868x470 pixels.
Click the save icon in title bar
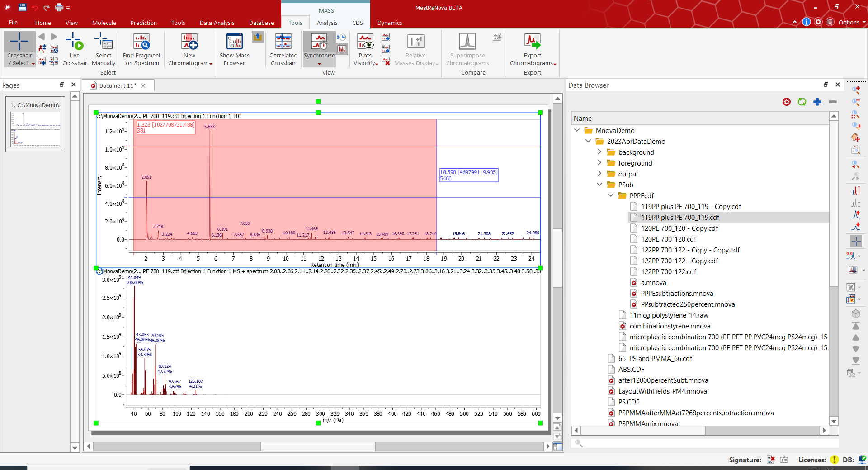[x=23, y=7]
